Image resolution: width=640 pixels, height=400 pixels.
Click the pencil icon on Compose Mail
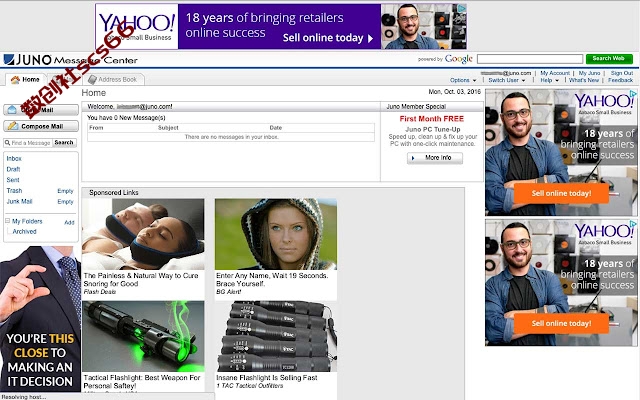click(x=13, y=126)
